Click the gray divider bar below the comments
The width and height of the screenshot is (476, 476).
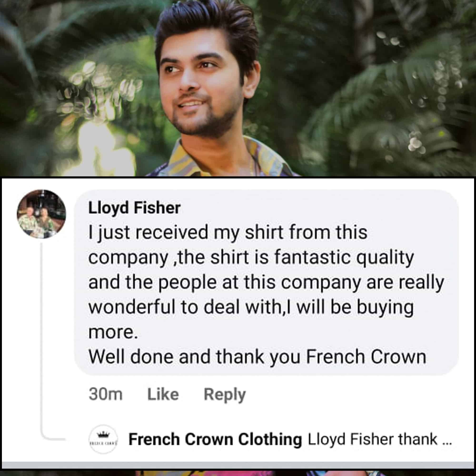(238, 465)
